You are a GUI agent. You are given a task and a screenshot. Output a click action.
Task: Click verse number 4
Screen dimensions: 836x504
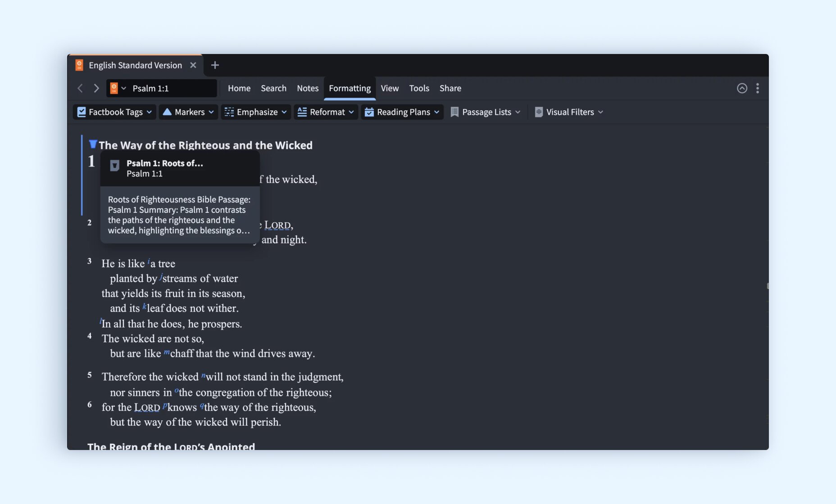point(90,336)
